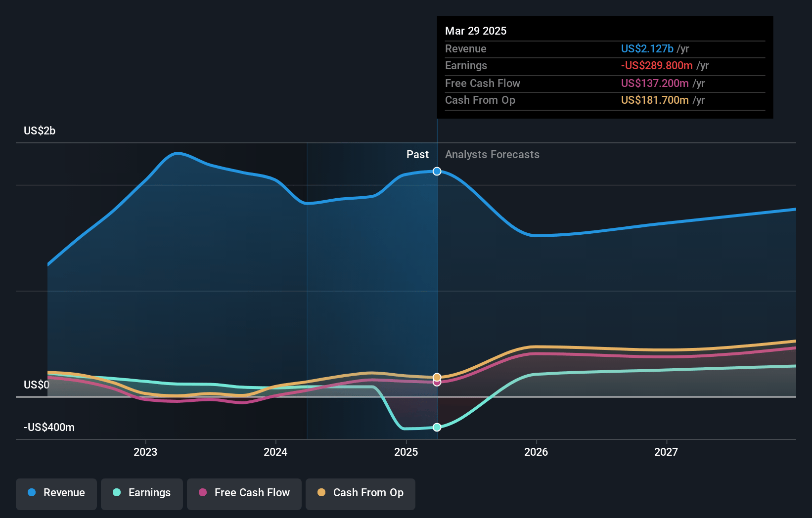Viewport: 812px width, 518px height.
Task: Click the teal Earnings legend dot
Action: (x=117, y=492)
